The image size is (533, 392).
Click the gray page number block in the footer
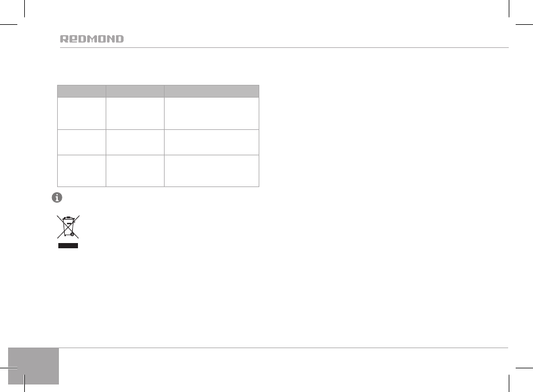pyautogui.click(x=34, y=365)
